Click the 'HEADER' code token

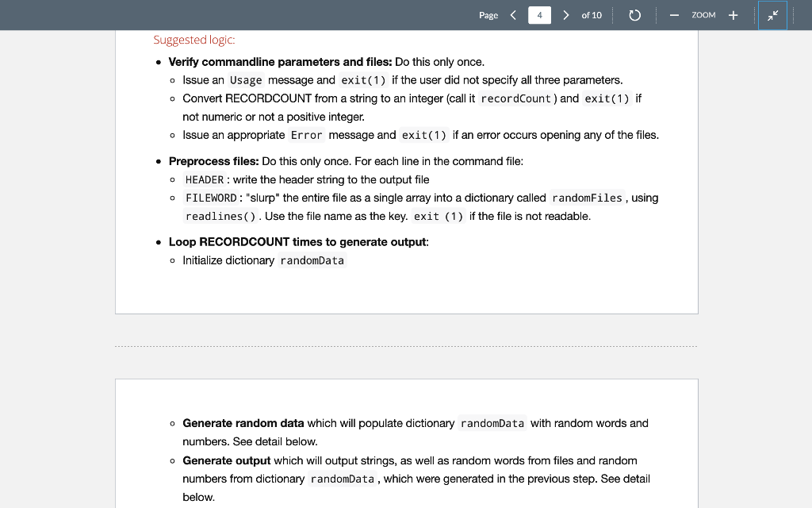[202, 179]
